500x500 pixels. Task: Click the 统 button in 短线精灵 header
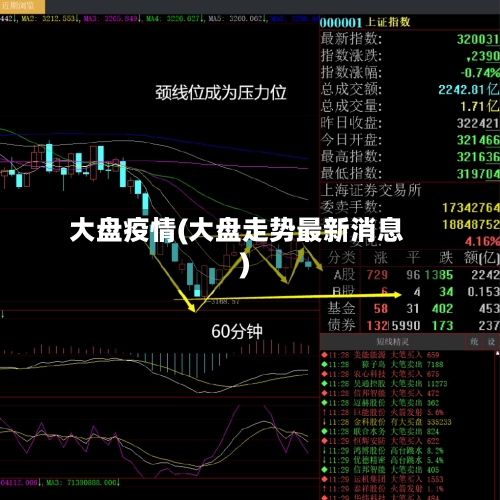tap(474, 342)
